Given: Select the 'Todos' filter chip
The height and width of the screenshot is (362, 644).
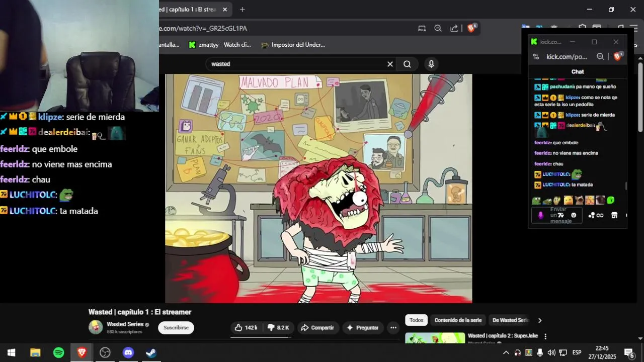Looking at the screenshot, I should 416,320.
